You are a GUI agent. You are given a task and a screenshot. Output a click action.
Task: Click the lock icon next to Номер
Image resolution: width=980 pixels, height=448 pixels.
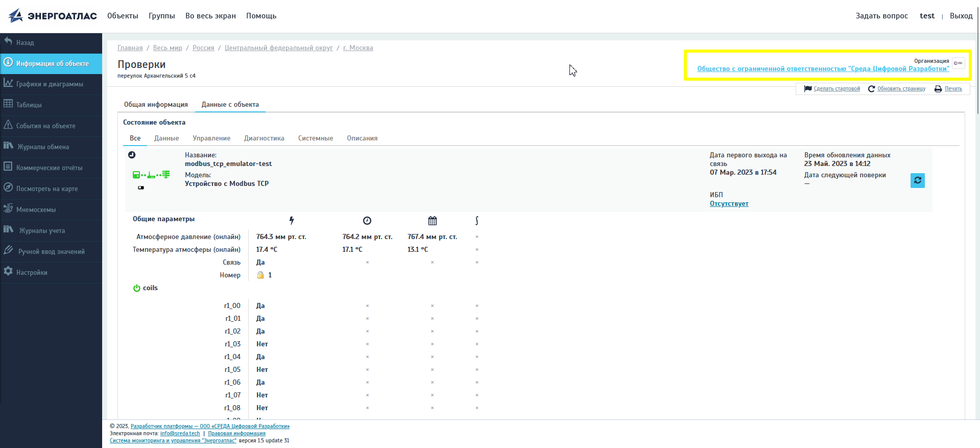click(x=260, y=275)
